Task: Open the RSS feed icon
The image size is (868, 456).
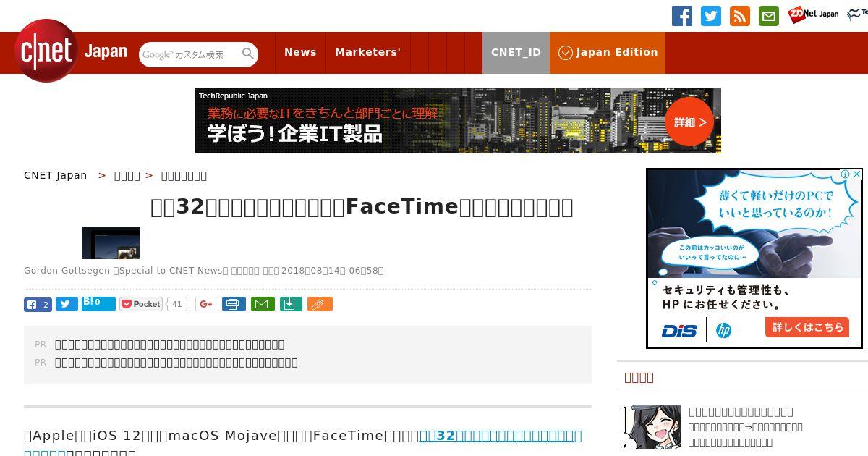Action: (740, 16)
